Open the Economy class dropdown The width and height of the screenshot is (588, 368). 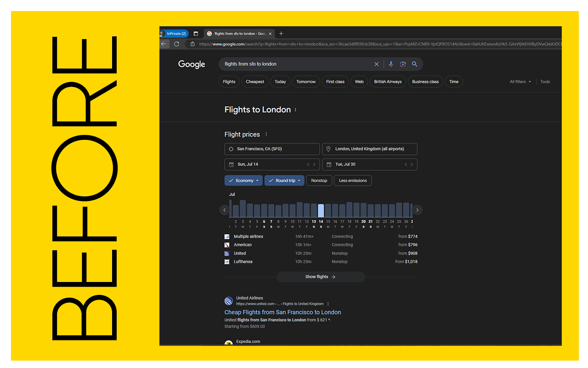(x=243, y=180)
